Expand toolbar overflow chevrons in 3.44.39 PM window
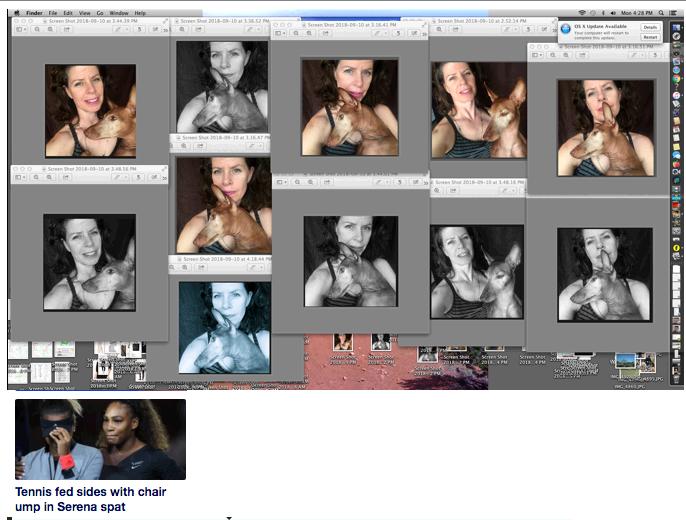Image resolution: width=686 pixels, height=520 pixels. pos(166,30)
